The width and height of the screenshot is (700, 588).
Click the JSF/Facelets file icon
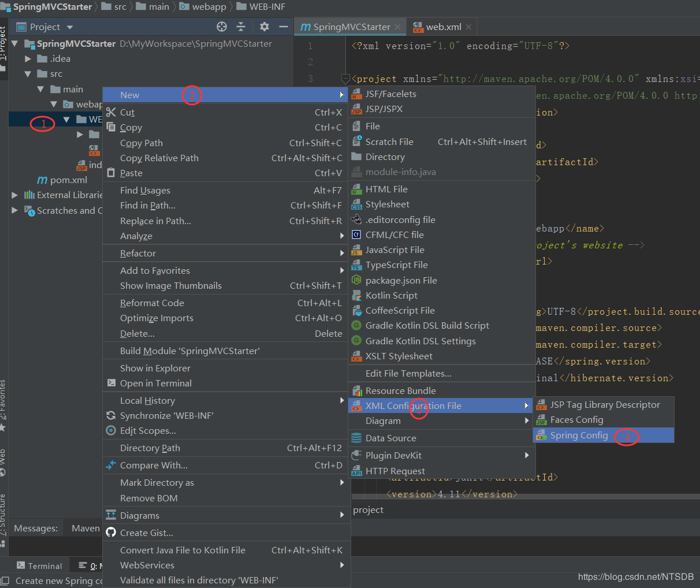coord(357,94)
